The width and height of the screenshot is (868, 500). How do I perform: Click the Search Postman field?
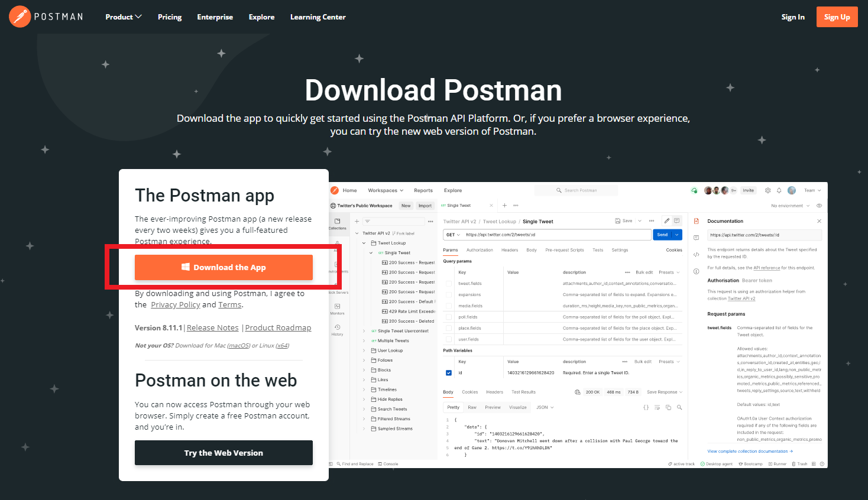(576, 190)
